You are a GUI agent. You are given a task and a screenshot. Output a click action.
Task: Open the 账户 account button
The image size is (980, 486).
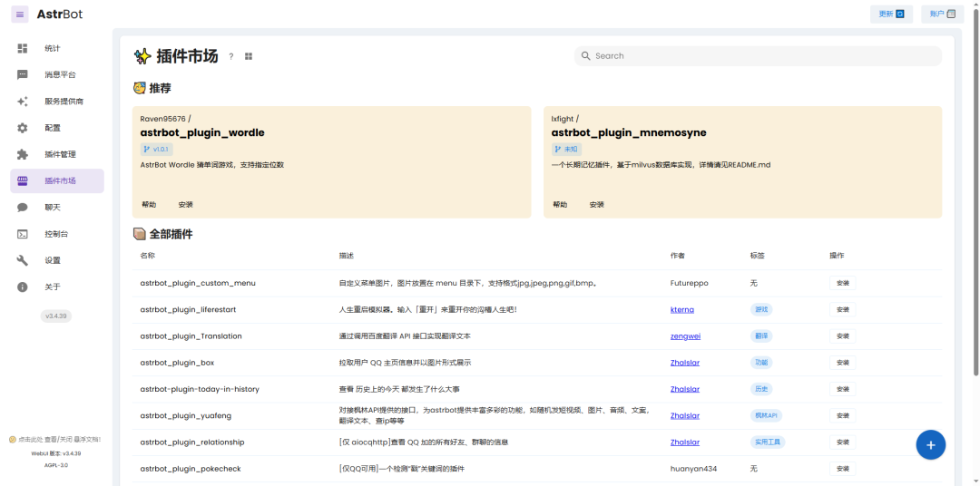click(943, 14)
